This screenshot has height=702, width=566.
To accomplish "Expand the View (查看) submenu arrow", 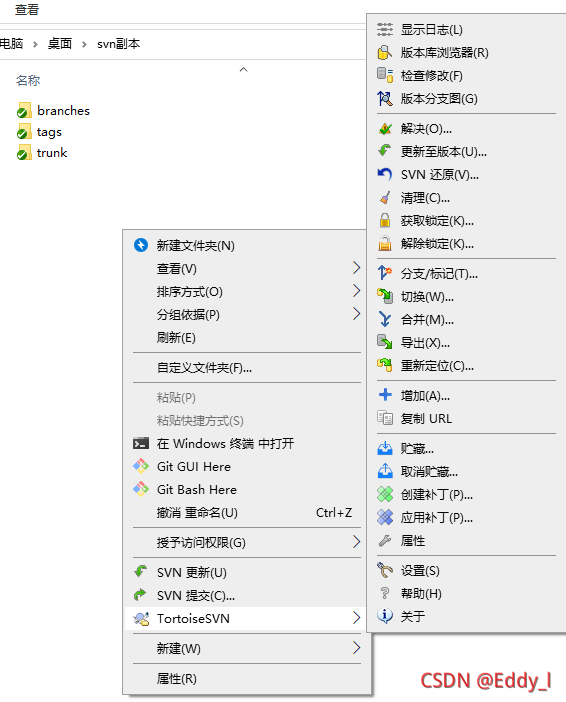I will tap(356, 268).
